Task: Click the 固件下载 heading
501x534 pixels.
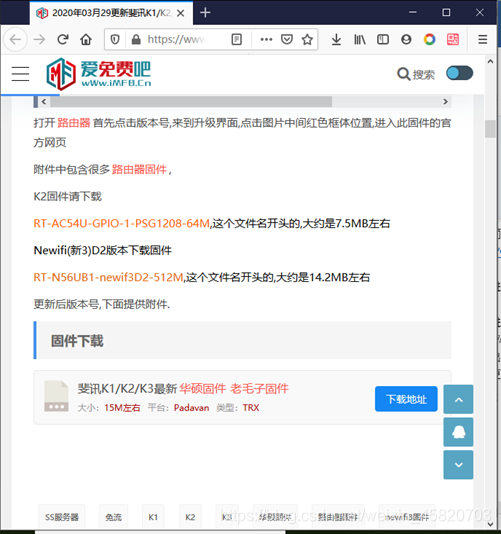Action: tap(77, 341)
